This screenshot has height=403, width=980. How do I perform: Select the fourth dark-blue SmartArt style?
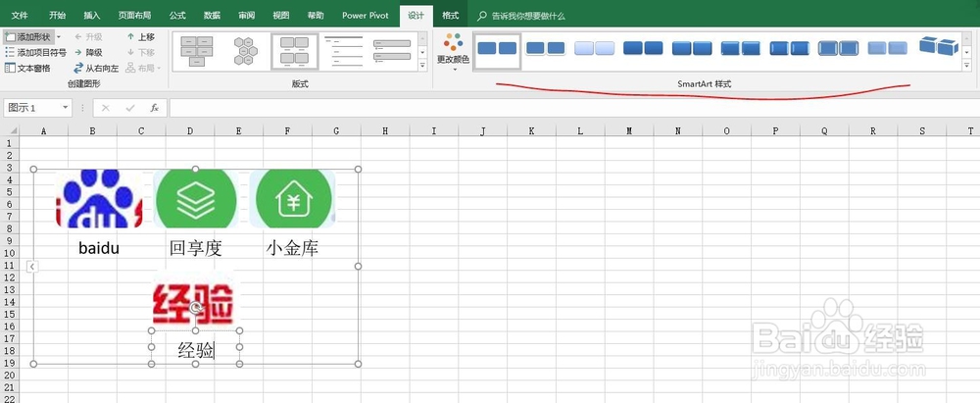pos(643,48)
